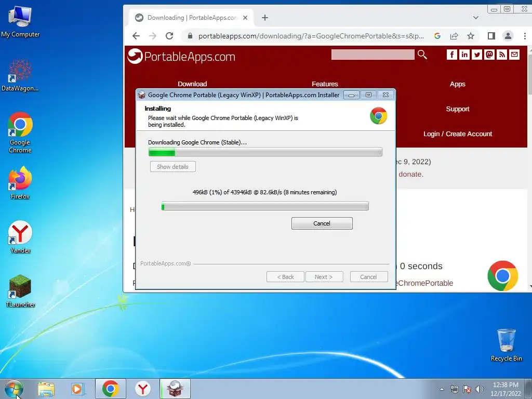Open the Recycle Bin

pyautogui.click(x=506, y=345)
